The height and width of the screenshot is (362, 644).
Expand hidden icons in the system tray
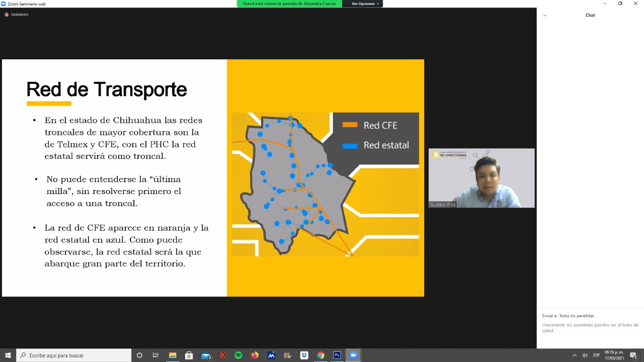pyautogui.click(x=574, y=355)
